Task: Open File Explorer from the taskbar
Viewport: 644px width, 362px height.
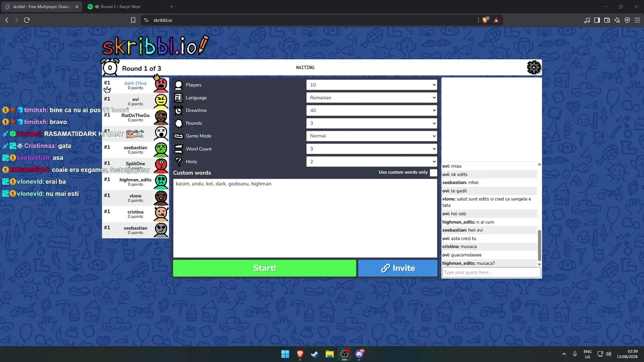Action: 330,354
